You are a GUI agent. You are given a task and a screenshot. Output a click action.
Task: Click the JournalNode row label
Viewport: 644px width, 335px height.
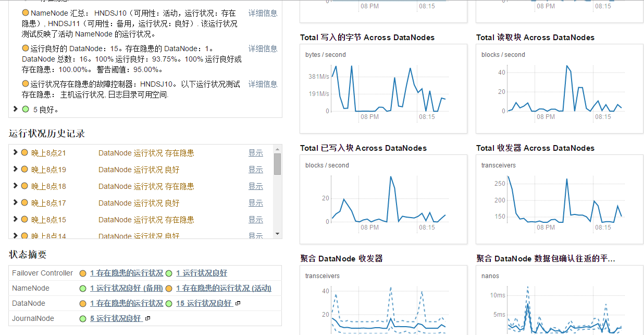point(33,318)
